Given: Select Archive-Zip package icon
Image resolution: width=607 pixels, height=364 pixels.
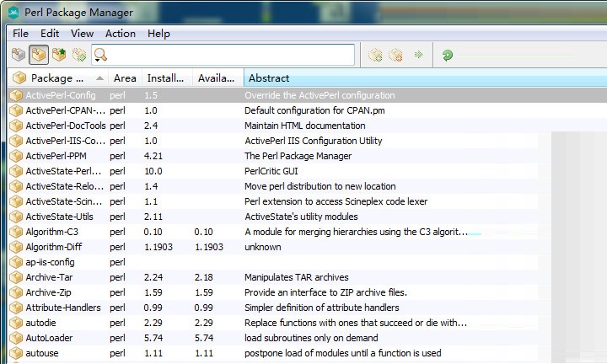Looking at the screenshot, I should pos(16,292).
